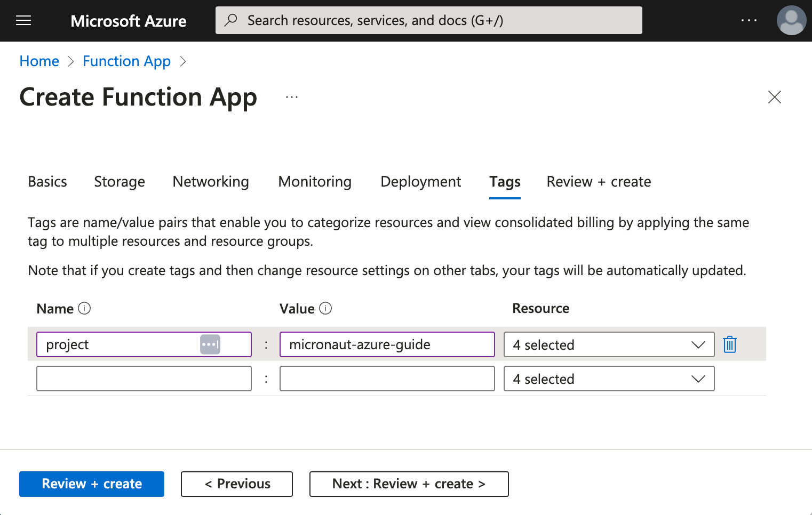Image resolution: width=812 pixels, height=515 pixels.
Task: Focus the search resources input box
Action: (x=429, y=20)
